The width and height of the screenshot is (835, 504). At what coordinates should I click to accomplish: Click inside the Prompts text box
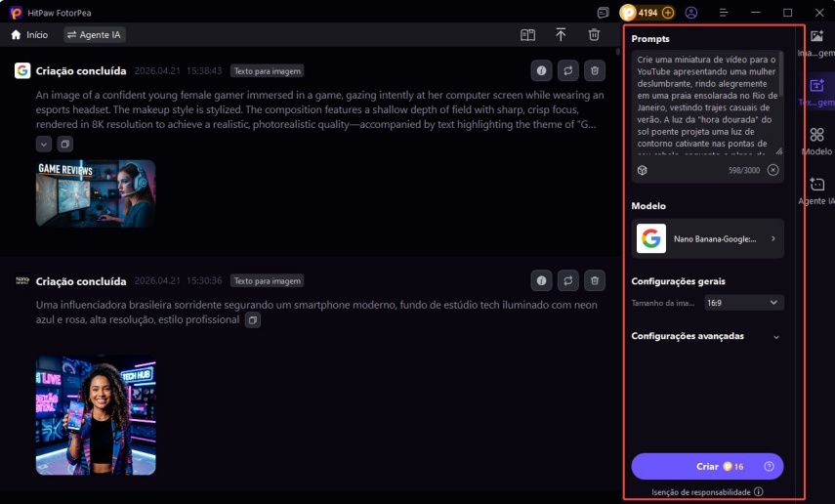tap(705, 103)
